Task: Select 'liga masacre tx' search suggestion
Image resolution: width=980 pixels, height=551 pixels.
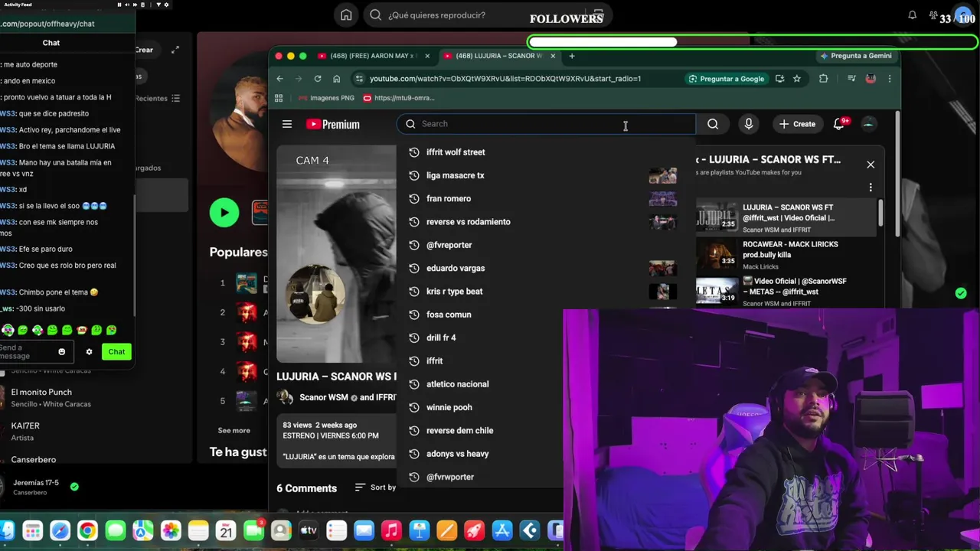Action: click(546, 175)
